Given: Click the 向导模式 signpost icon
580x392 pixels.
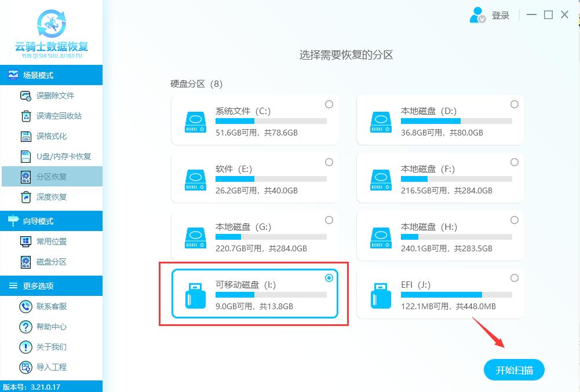Looking at the screenshot, I should pos(13,221).
